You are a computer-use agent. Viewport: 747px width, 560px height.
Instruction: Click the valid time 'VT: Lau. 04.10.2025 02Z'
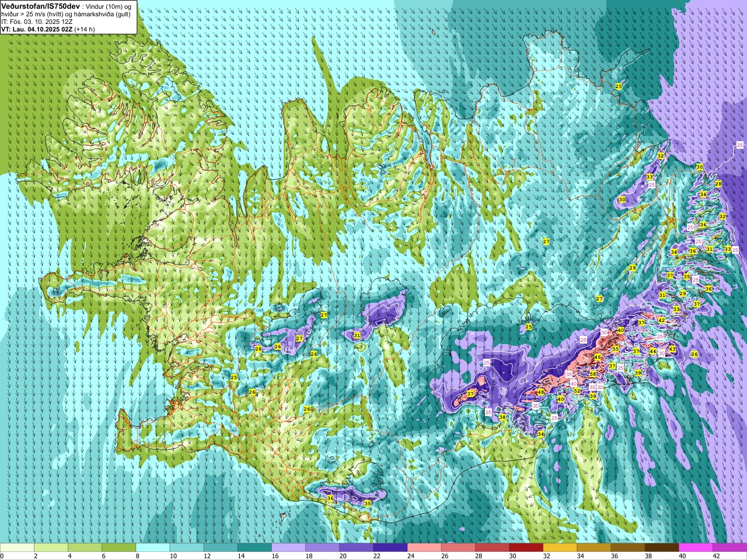pyautogui.click(x=37, y=29)
